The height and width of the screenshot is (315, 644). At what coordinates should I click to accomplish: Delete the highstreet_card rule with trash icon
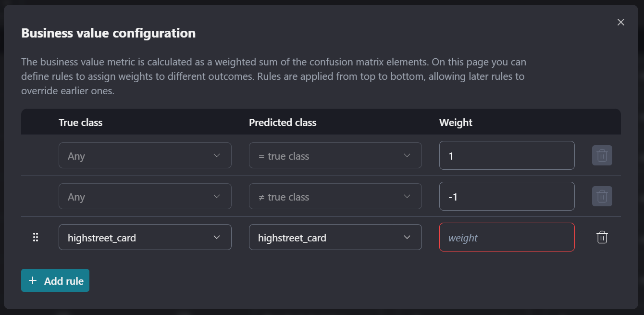click(x=602, y=237)
